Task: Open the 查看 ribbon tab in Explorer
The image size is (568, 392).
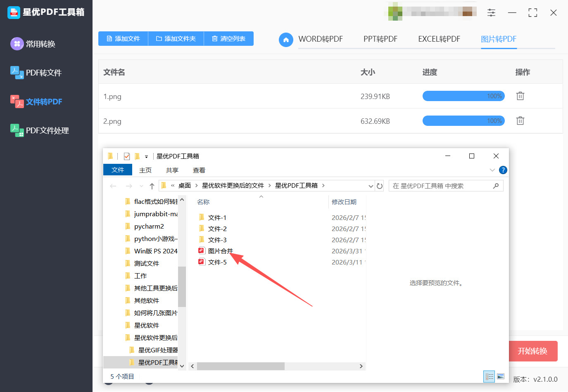Action: pyautogui.click(x=199, y=170)
